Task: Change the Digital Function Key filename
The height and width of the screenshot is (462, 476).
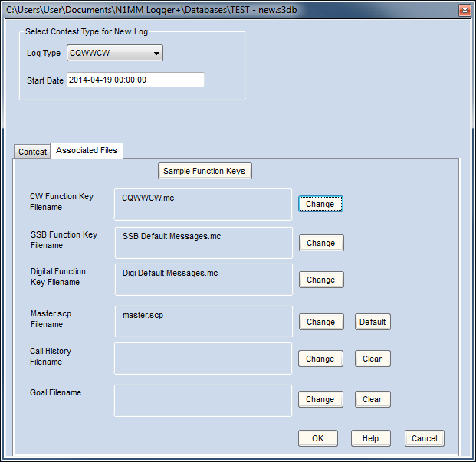Action: (x=321, y=280)
